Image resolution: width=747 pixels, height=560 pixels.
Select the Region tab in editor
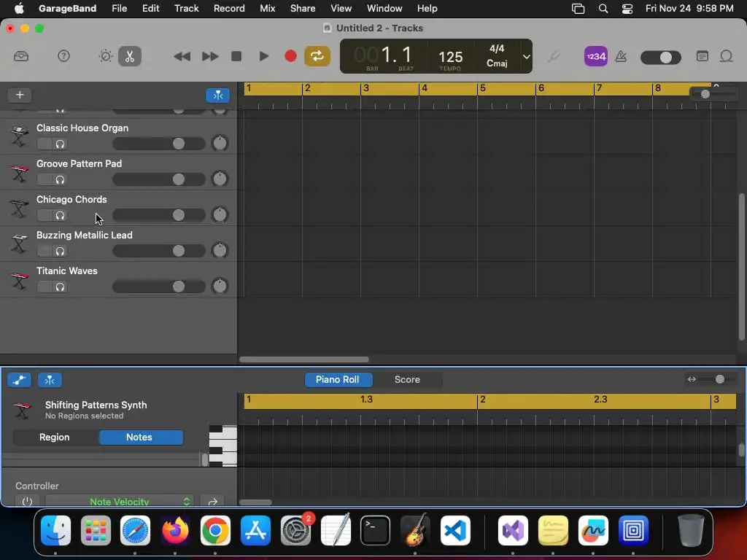tap(55, 437)
